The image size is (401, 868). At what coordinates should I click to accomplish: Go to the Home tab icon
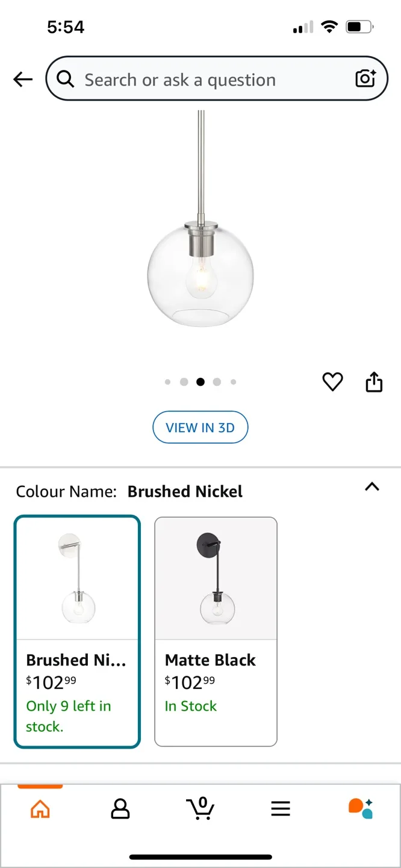pyautogui.click(x=40, y=809)
